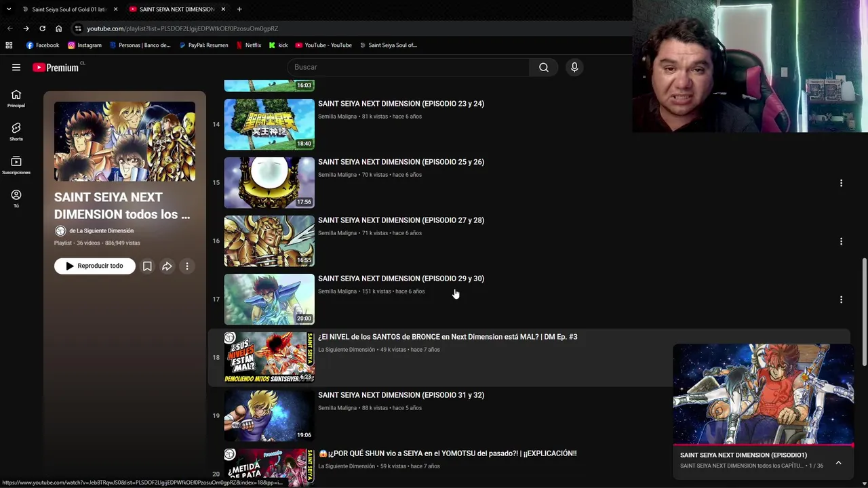Screen dimensions: 868x488
Task: Open the browser apps grid icon
Action: coord(9,45)
